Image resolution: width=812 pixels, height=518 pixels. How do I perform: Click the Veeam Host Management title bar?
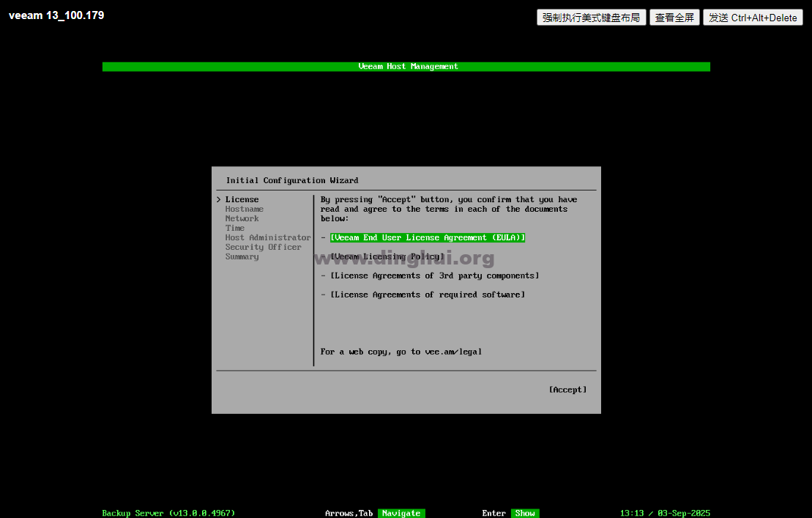406,67
